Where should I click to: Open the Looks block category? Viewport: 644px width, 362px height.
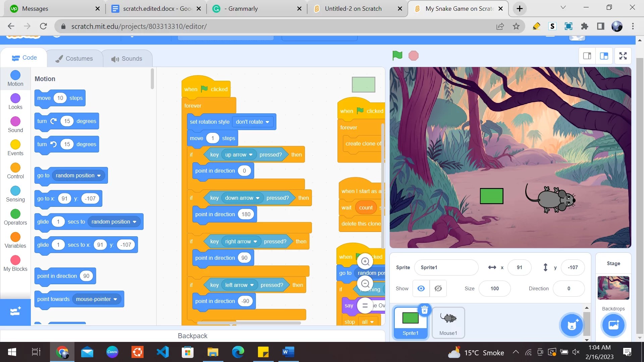[x=15, y=101]
